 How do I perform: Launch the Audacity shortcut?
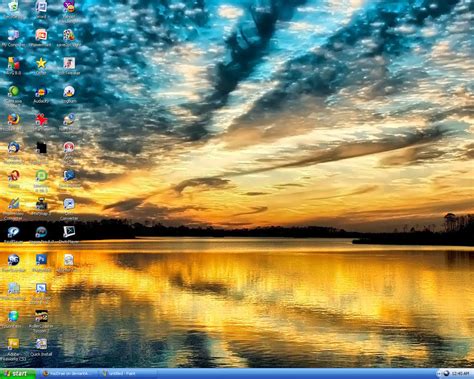(41, 92)
